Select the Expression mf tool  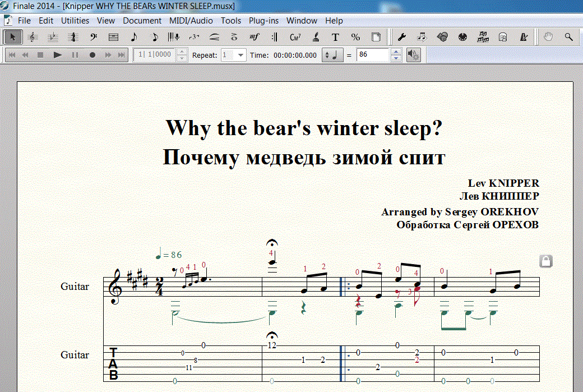tap(255, 37)
